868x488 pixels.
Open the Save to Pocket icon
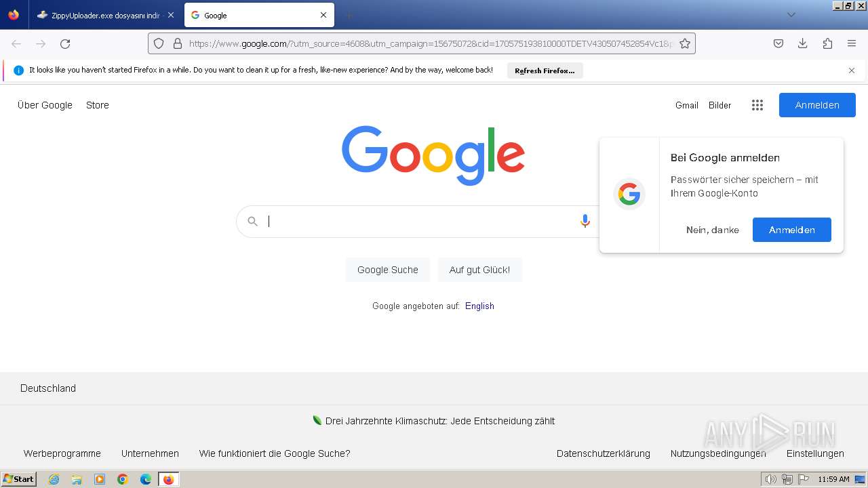pyautogui.click(x=778, y=43)
